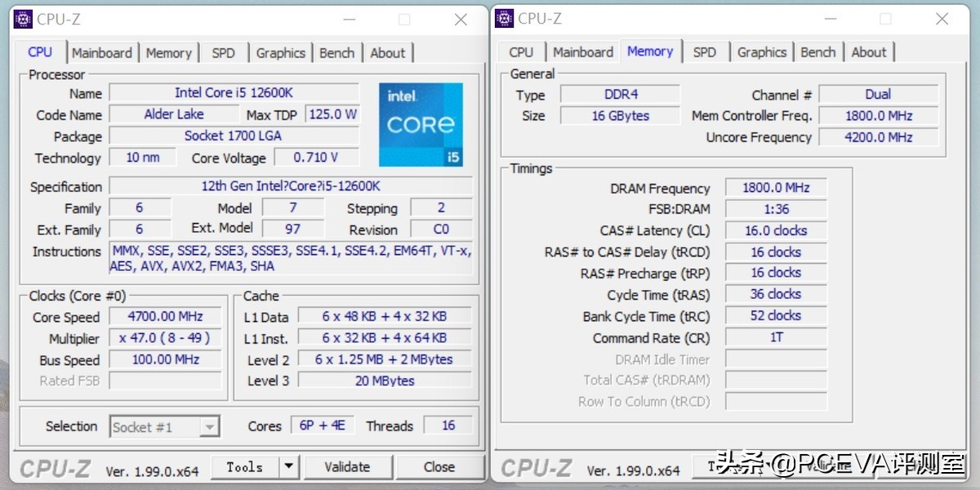Viewport: 980px width, 490px height.
Task: Click the CPU-Z app icon in the left window title bar
Action: click(23, 18)
